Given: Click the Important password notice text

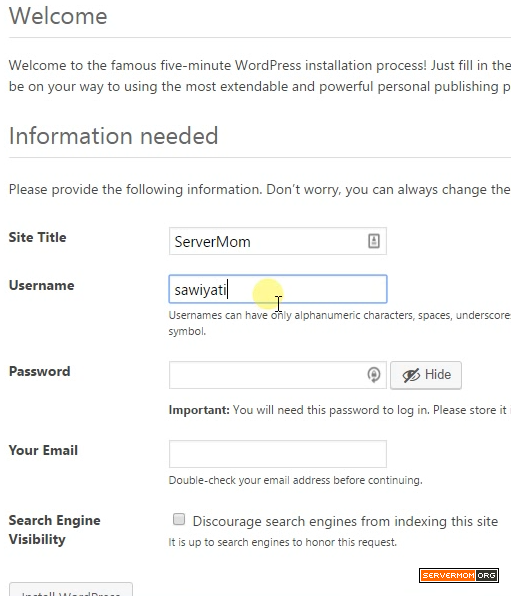Looking at the screenshot, I should (x=340, y=410).
